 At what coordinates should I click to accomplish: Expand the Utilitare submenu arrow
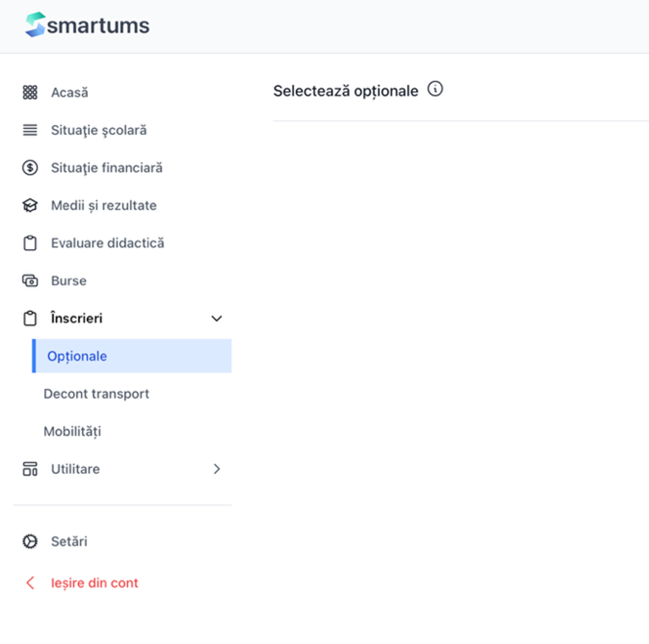point(216,469)
